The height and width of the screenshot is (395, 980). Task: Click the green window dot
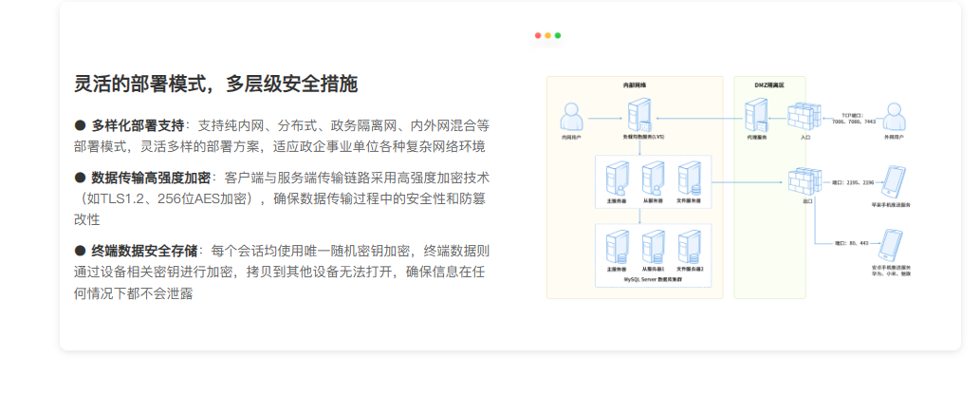pos(558,36)
